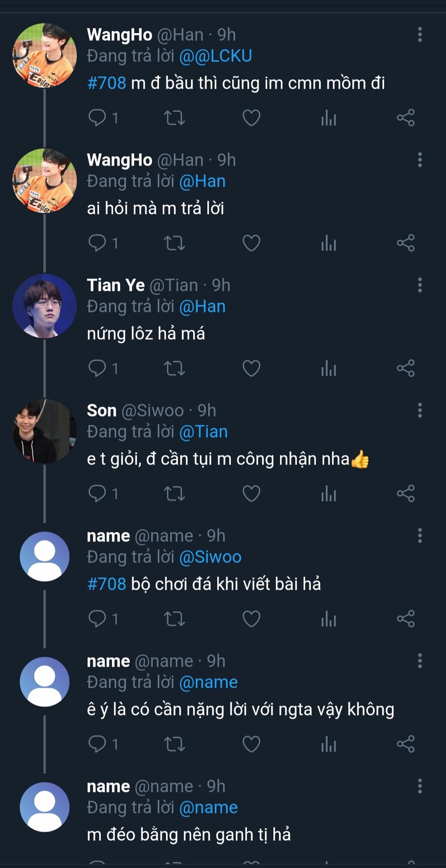Image resolution: width=446 pixels, height=868 pixels.
Task: Retweet the 'nặng lời với ngta' tweet
Action: (174, 744)
